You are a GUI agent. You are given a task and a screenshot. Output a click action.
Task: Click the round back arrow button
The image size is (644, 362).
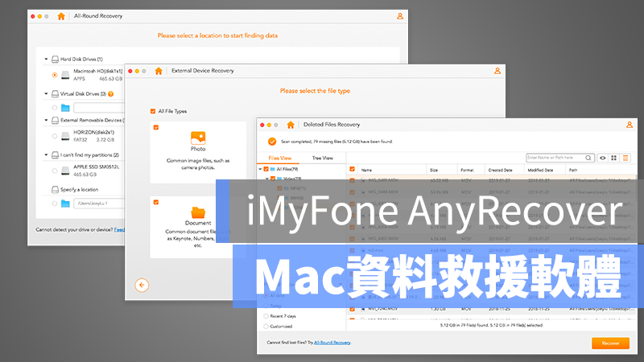(142, 285)
